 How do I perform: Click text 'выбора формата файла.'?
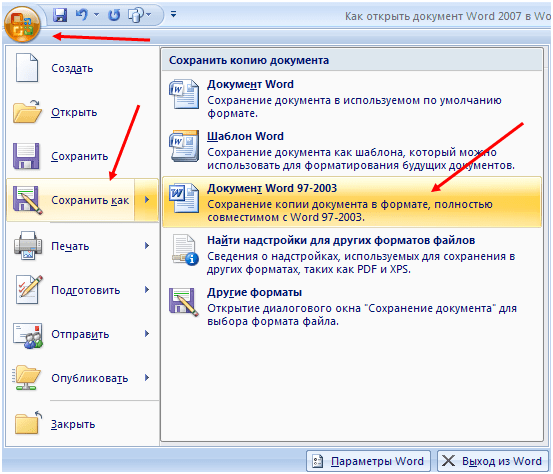pos(273,321)
